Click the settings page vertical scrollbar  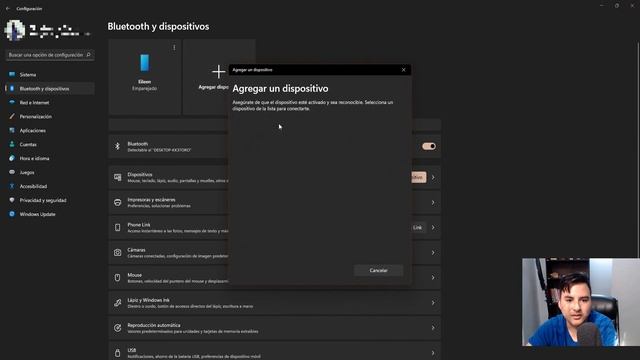(638, 149)
